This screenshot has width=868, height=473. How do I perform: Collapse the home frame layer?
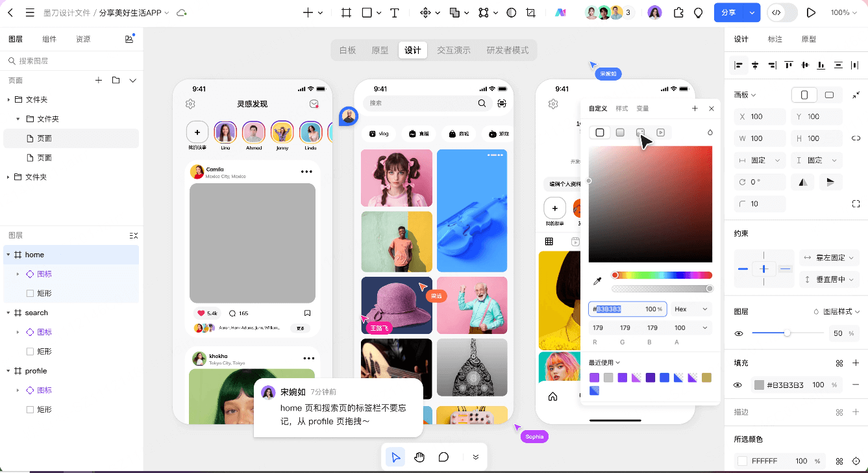pyautogui.click(x=8, y=255)
